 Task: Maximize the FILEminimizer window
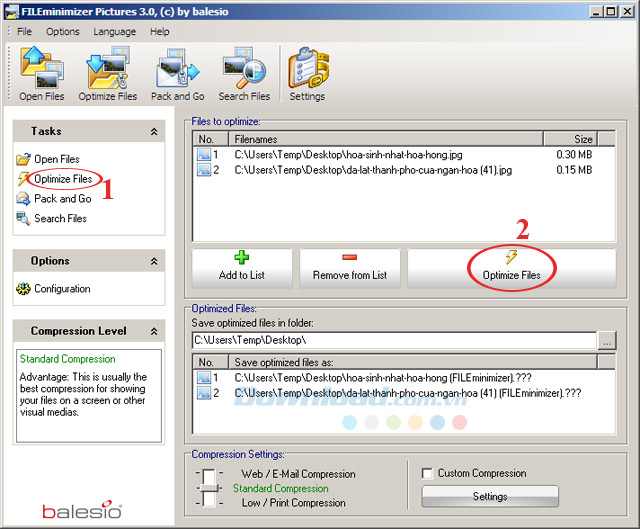click(x=611, y=11)
